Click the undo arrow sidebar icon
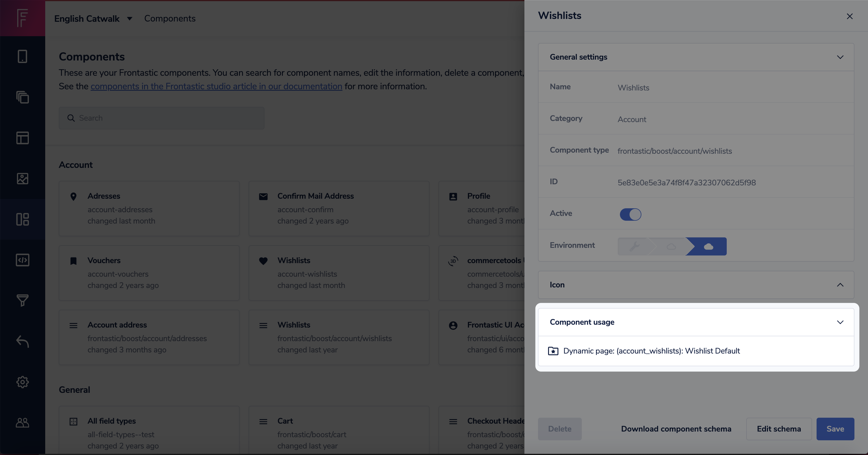 point(22,341)
